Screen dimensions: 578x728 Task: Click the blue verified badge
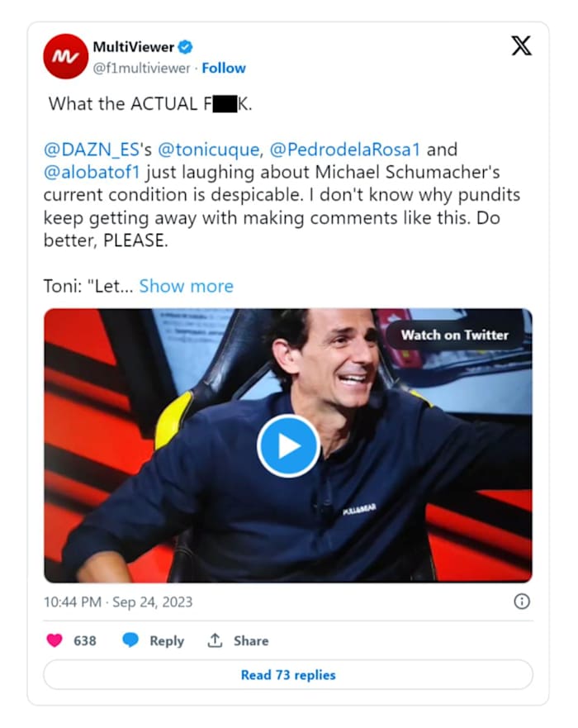click(x=187, y=47)
